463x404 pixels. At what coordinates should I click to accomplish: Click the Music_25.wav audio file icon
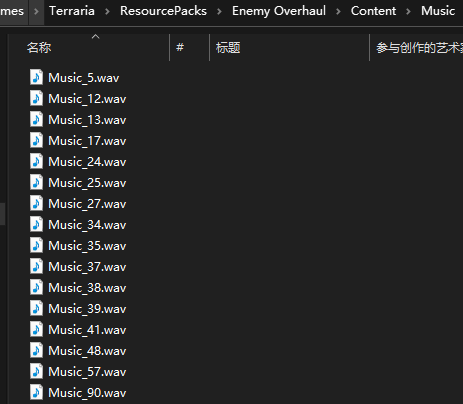[x=36, y=183]
